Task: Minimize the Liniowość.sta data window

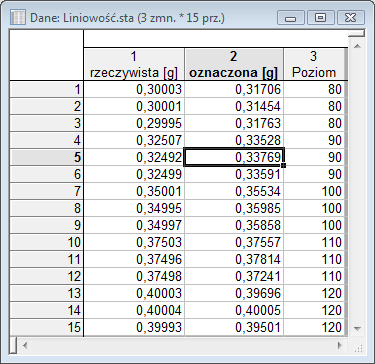Action: click(290, 17)
